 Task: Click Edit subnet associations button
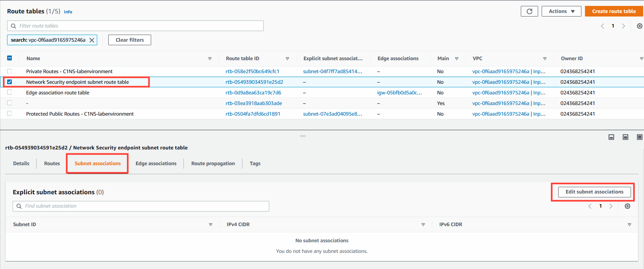tap(594, 192)
